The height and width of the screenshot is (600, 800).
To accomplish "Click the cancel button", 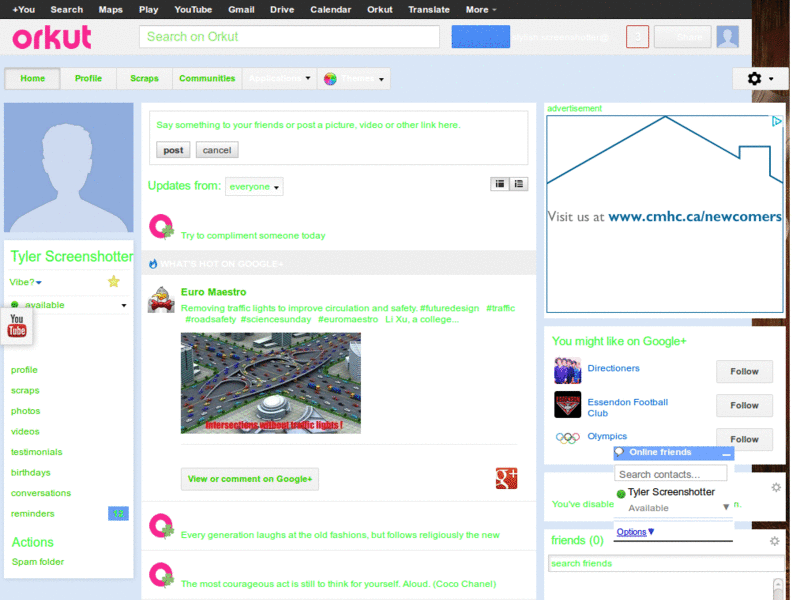I will pyautogui.click(x=217, y=150).
